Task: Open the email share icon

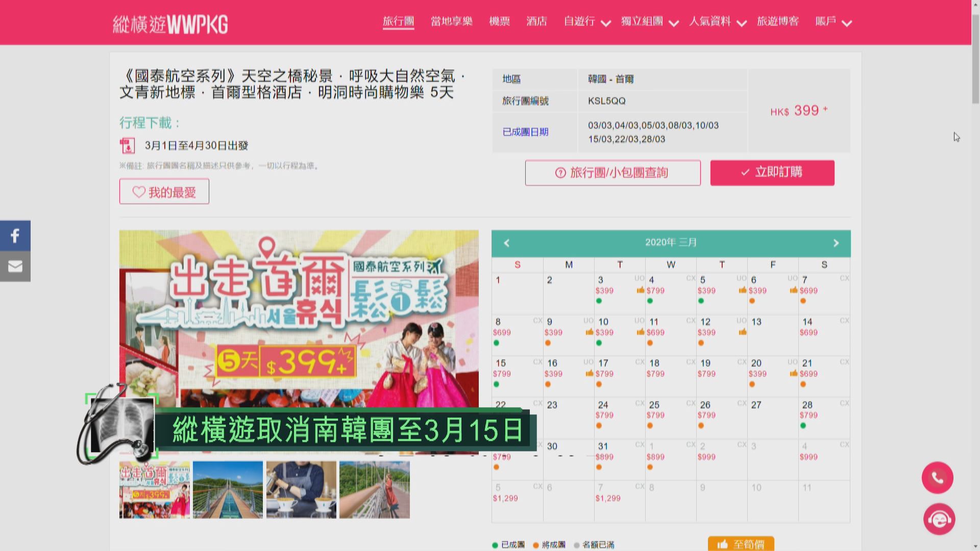Action: tap(15, 266)
